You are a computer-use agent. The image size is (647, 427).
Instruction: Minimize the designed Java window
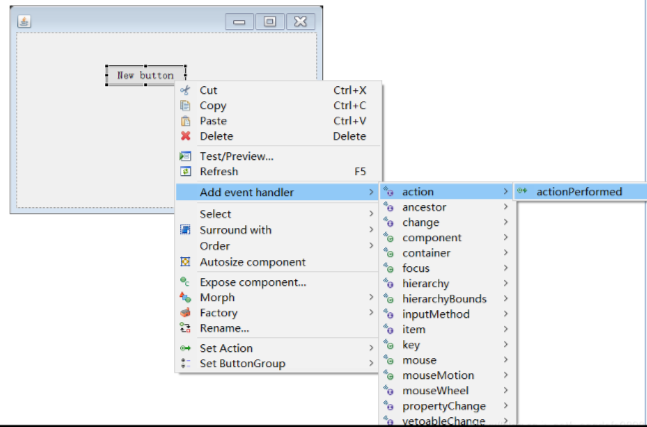pos(239,21)
